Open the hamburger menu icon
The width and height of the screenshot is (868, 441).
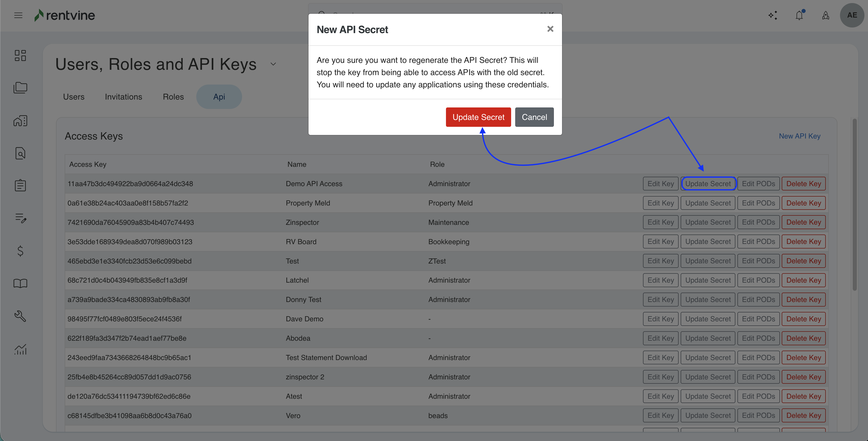click(x=18, y=15)
